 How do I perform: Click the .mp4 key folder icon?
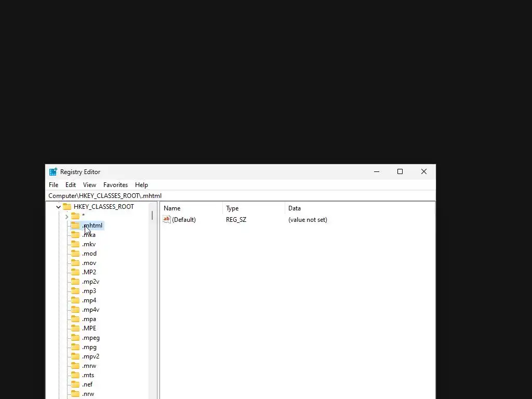tap(75, 300)
